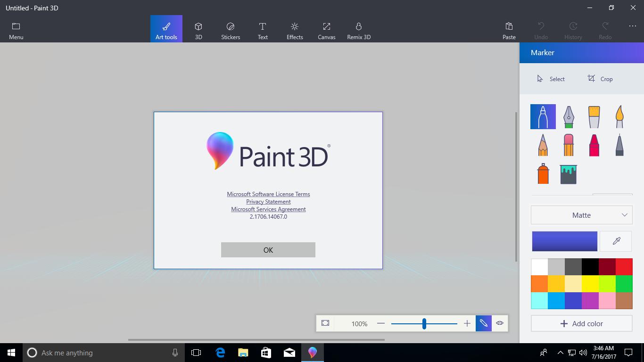This screenshot has width=644, height=362.
Task: Click the fit to screen icon
Action: (325, 323)
